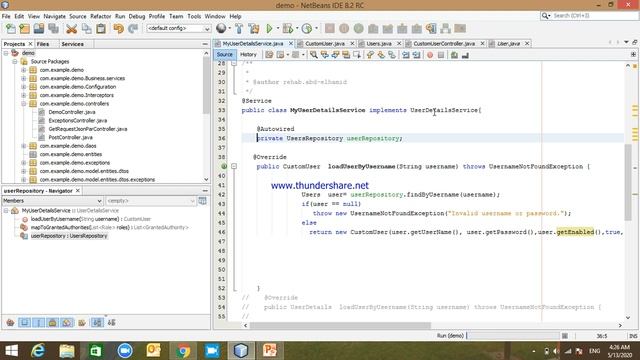This screenshot has height=360, width=640.
Task: Click the horizontal scrollbar of the editor
Action: (x=340, y=325)
